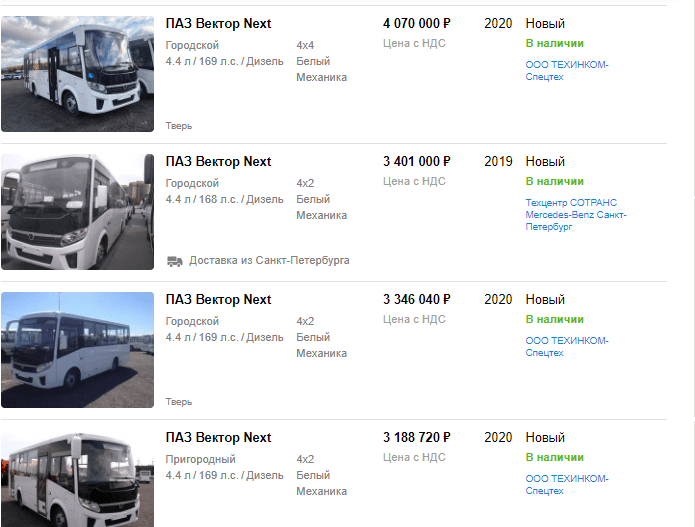Image resolution: width=695 pixels, height=527 pixels.
Task: Open ПАЗ Вектор Next title priced 3 346 040 ₽
Action: tap(218, 300)
